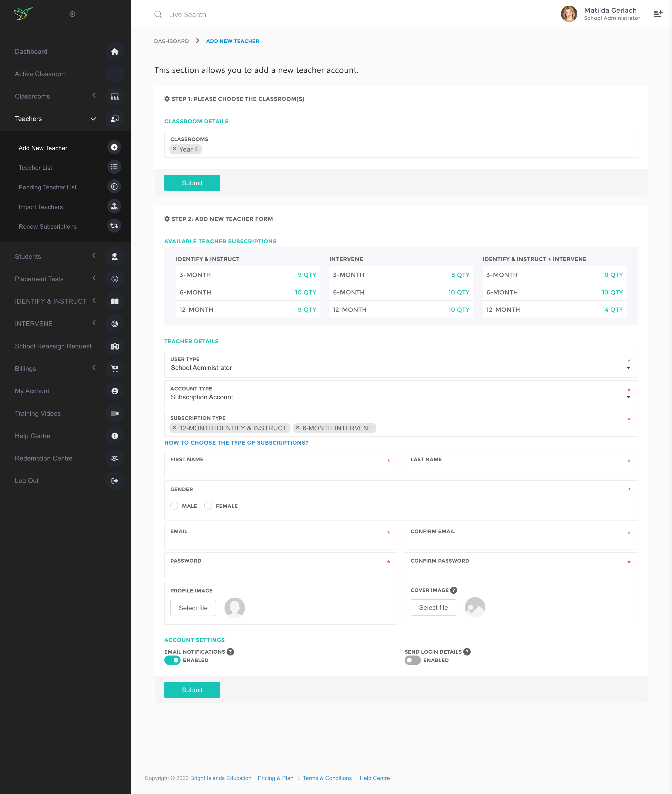The width and height of the screenshot is (672, 794).
Task: Click the Pending Teacher List icon
Action: (114, 186)
